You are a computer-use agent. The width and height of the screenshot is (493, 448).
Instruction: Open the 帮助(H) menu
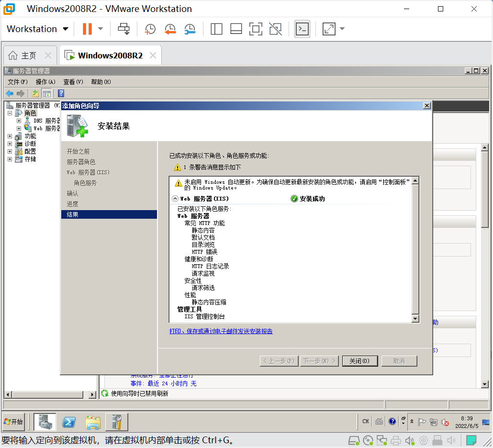point(101,82)
